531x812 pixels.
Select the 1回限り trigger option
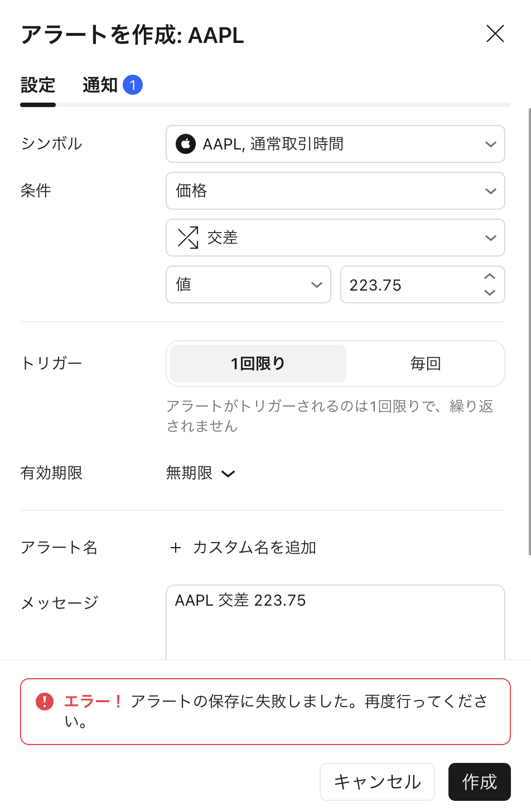pyautogui.click(x=258, y=364)
